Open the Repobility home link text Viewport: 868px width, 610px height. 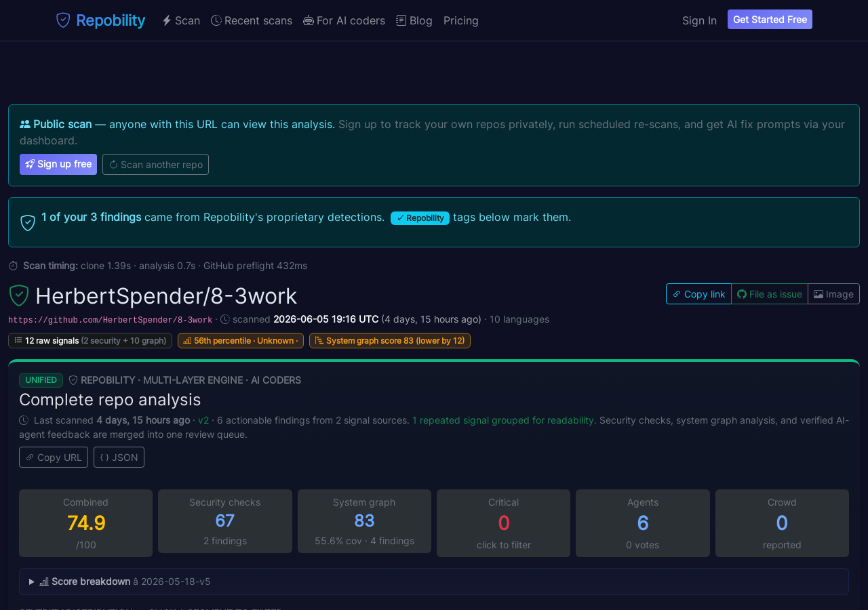pyautogui.click(x=111, y=20)
